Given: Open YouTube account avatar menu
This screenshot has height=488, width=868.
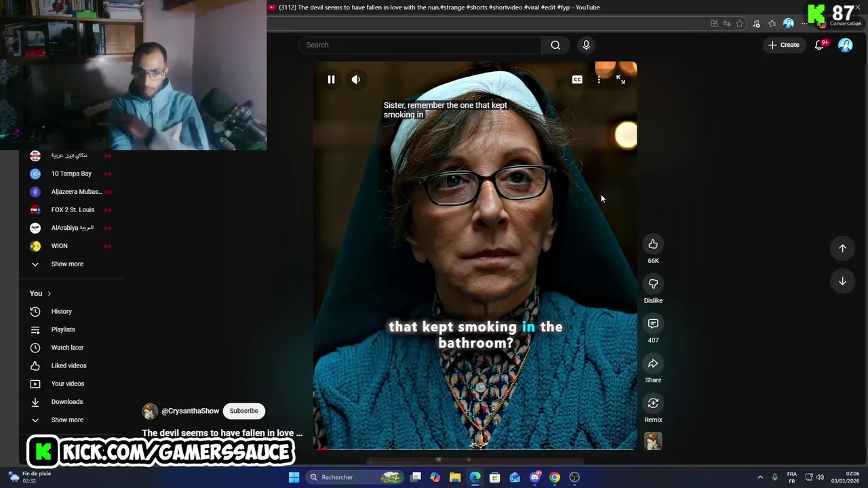Looking at the screenshot, I should point(846,45).
